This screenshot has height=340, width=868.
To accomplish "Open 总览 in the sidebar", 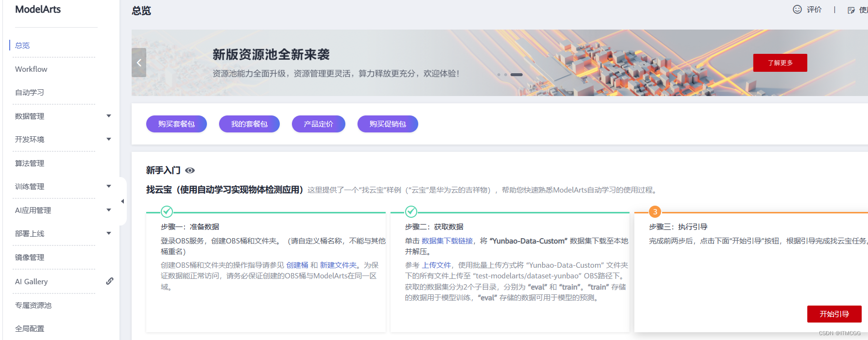I will tap(22, 45).
